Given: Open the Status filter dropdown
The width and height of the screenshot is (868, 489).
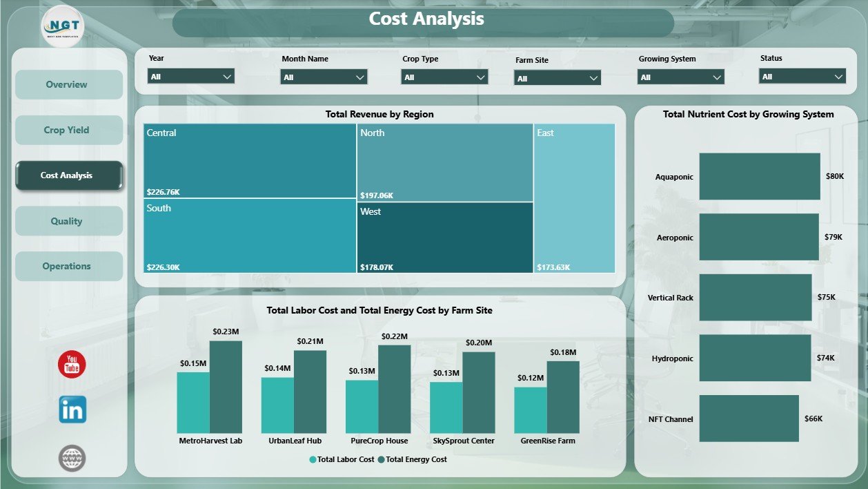Looking at the screenshot, I should (x=802, y=76).
